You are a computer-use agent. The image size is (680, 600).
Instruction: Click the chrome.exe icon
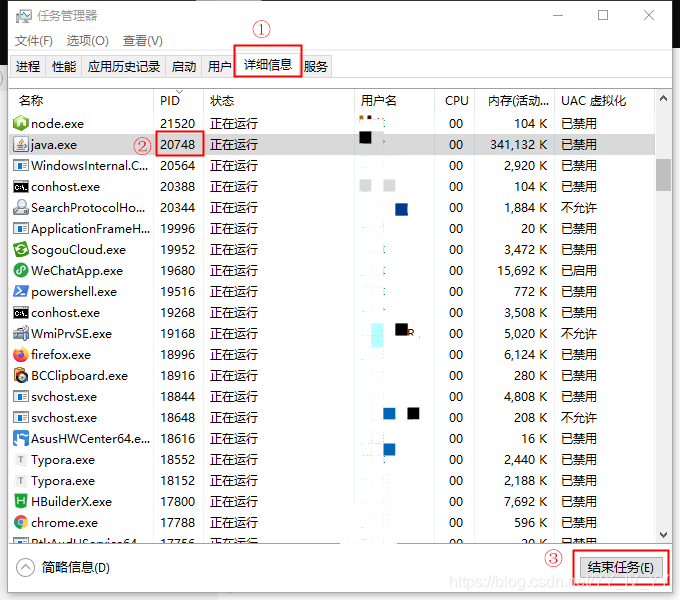click(20, 522)
